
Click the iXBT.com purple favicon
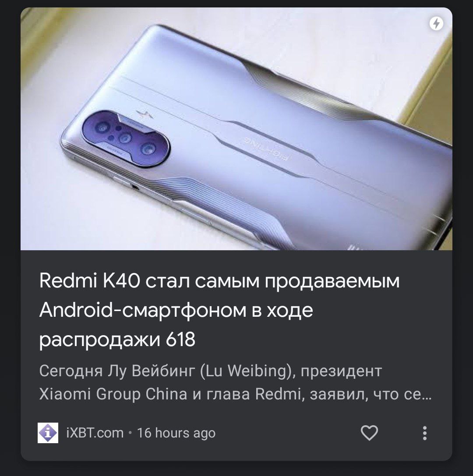pyautogui.click(x=48, y=433)
